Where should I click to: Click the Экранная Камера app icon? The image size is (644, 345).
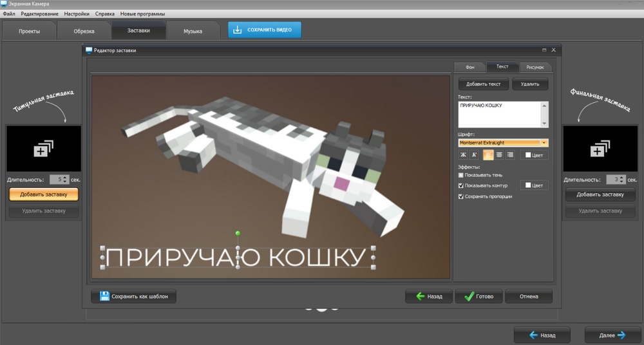pyautogui.click(x=4, y=4)
